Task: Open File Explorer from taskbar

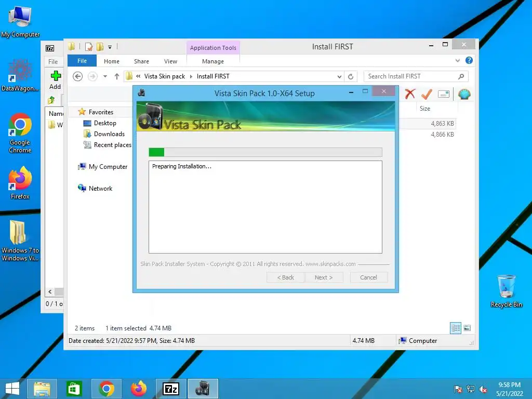Action: 42,389
